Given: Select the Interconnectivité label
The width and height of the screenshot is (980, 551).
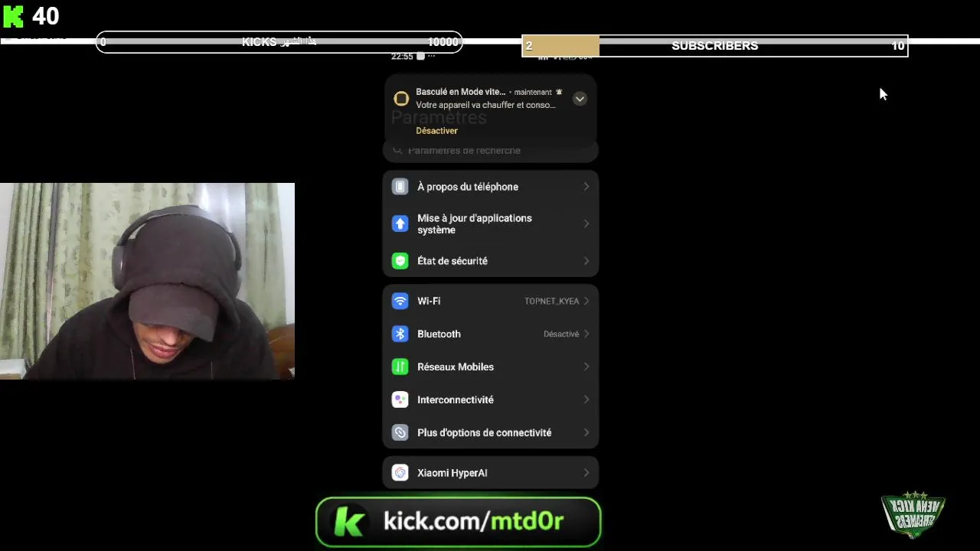Looking at the screenshot, I should [x=456, y=399].
